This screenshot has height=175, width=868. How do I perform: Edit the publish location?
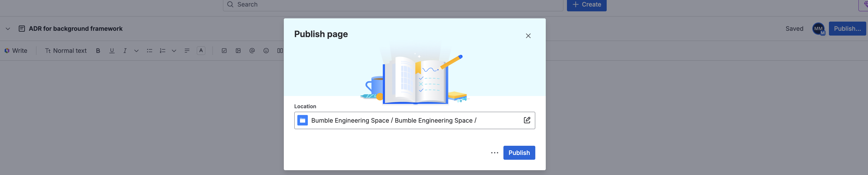(x=527, y=120)
